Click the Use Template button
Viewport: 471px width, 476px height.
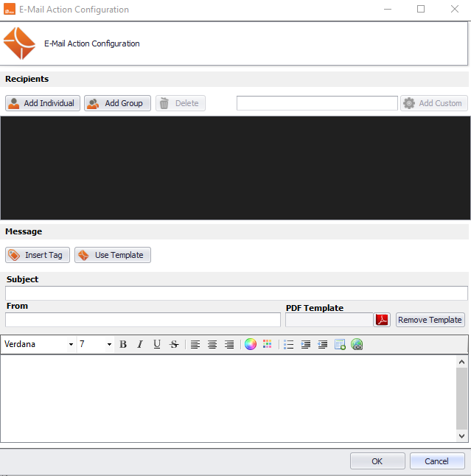click(x=113, y=255)
